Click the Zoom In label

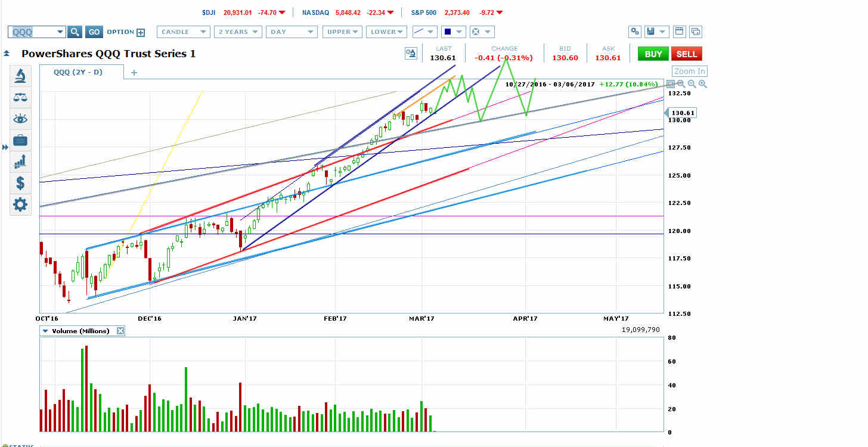pos(690,71)
